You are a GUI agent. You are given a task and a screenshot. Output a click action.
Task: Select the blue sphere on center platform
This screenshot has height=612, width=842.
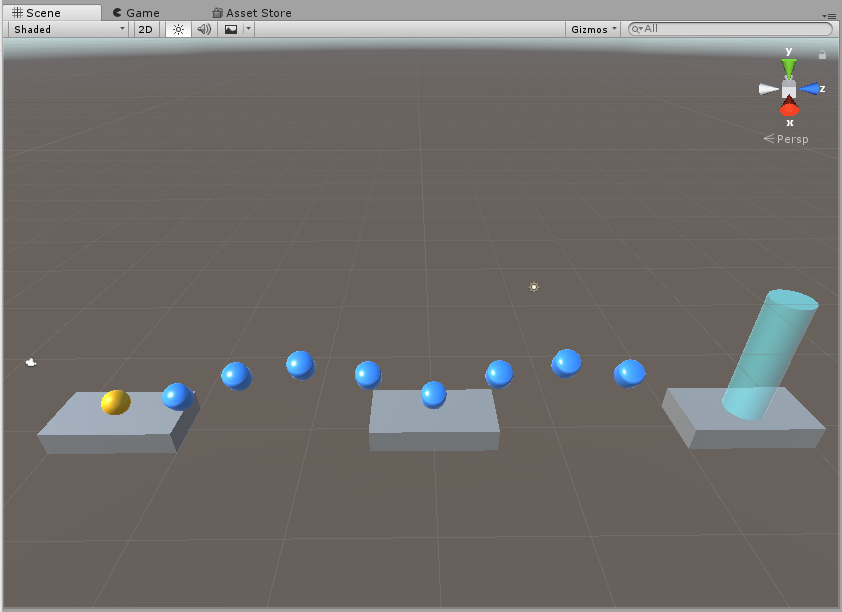[x=434, y=395]
